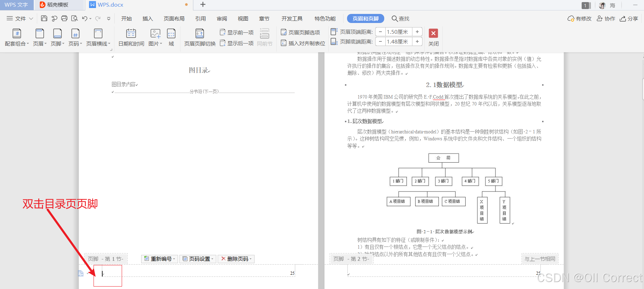Screen dimensions: 644x289
Task: Insert a 域 field
Action: (171, 38)
